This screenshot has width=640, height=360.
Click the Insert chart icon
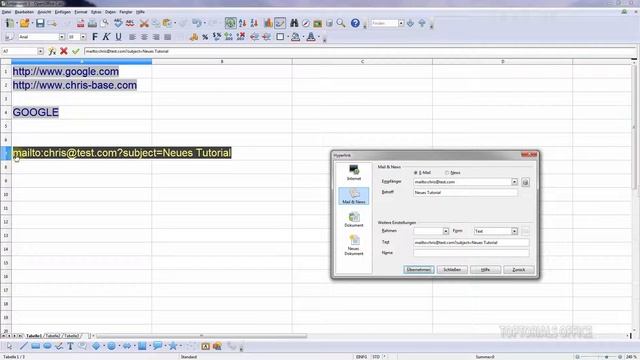tap(268, 23)
